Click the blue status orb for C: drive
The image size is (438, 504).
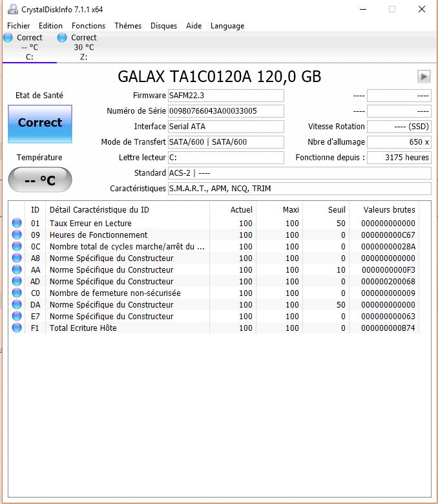point(8,37)
